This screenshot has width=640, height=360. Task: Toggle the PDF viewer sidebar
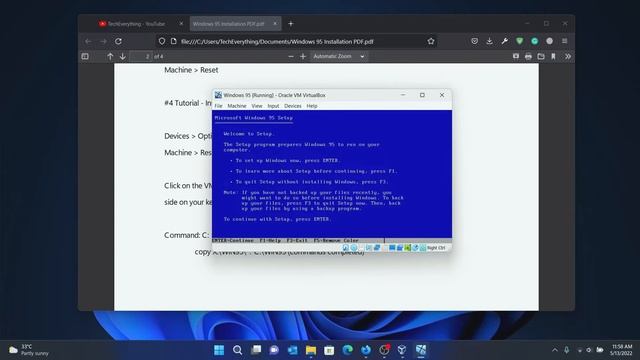click(85, 56)
